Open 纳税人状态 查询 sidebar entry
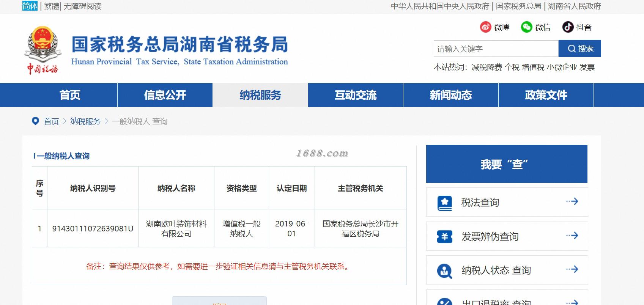 (x=507, y=270)
